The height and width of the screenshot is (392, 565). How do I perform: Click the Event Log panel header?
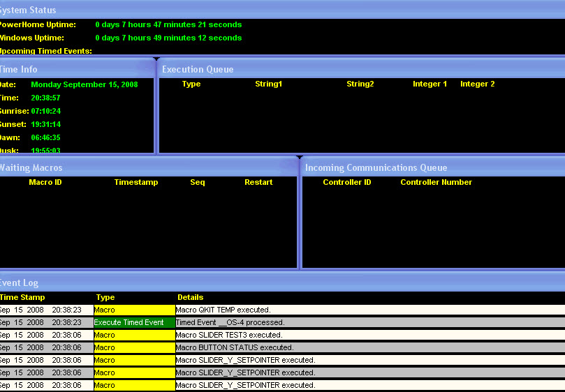20,282
